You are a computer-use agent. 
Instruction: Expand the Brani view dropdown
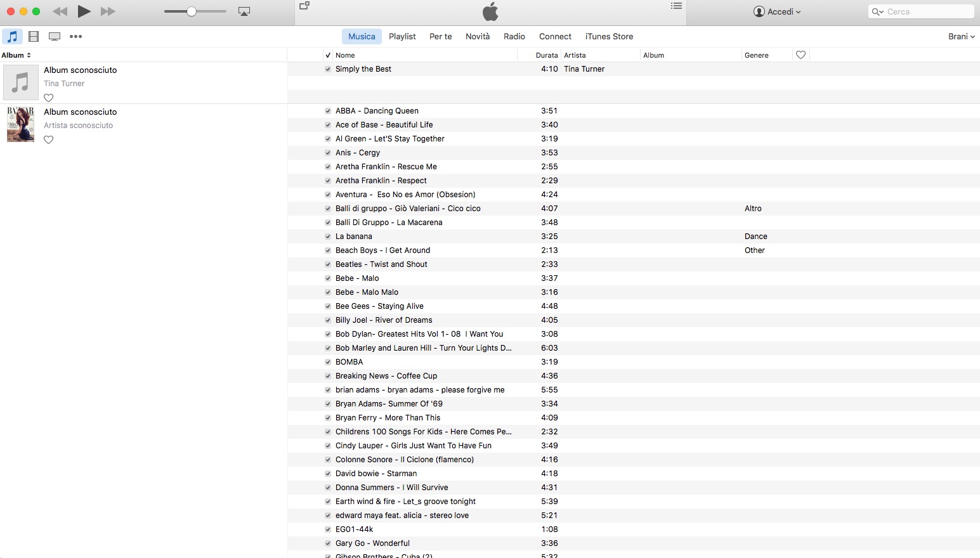(962, 36)
